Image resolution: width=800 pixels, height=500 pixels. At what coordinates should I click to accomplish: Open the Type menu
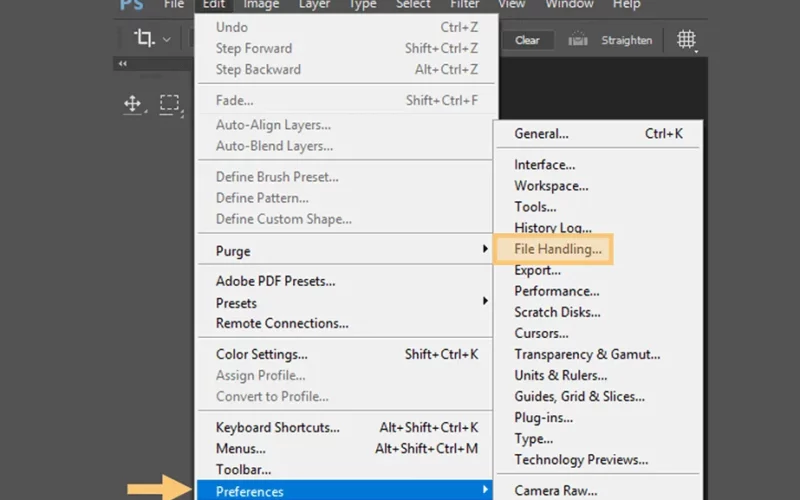(x=363, y=5)
